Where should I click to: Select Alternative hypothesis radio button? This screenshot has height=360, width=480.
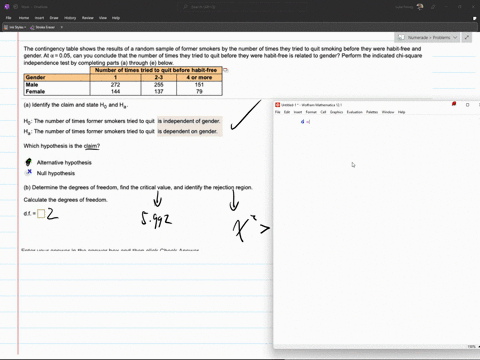(x=28, y=162)
